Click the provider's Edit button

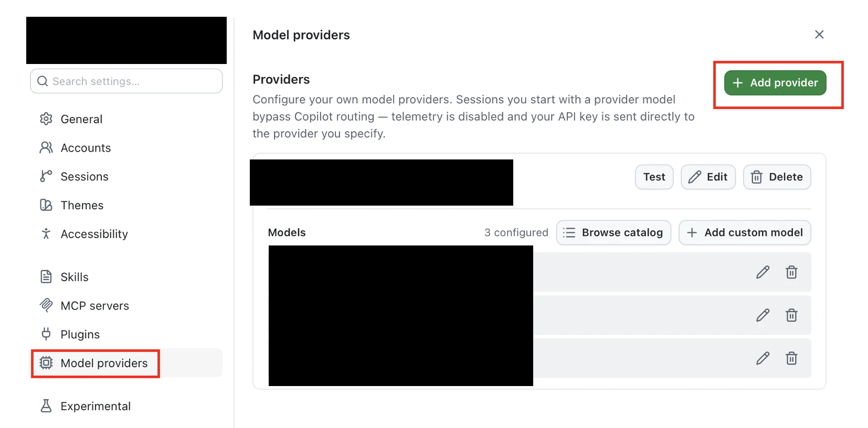[x=708, y=177]
